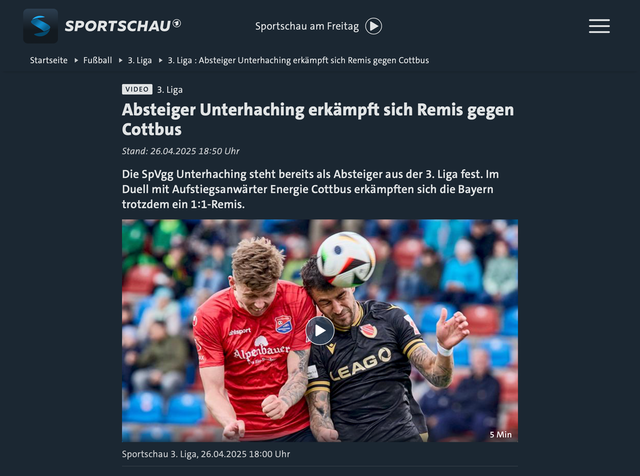Click the caption Sportschau 3. Liga, 26.04.2025

click(206, 454)
